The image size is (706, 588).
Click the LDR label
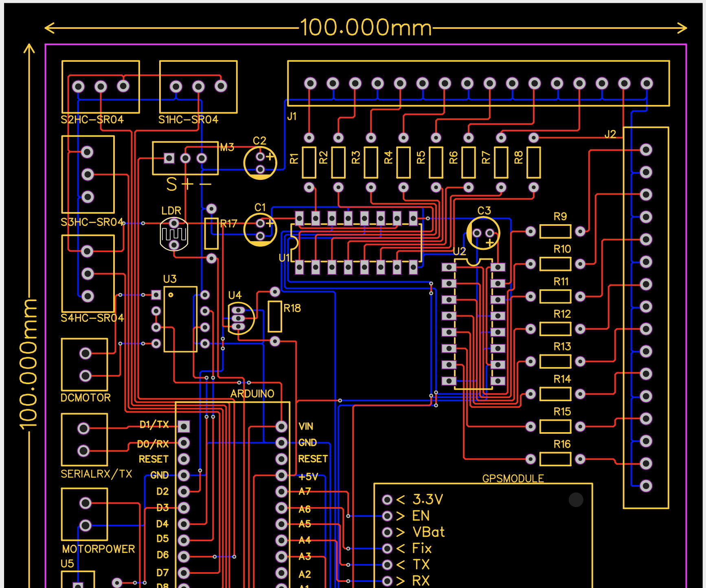coord(171,211)
